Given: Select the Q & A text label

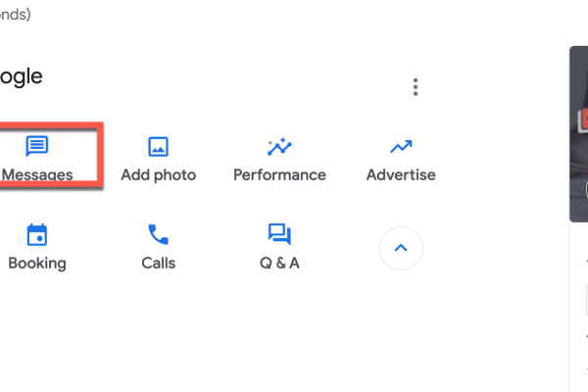Looking at the screenshot, I should coord(279,263).
